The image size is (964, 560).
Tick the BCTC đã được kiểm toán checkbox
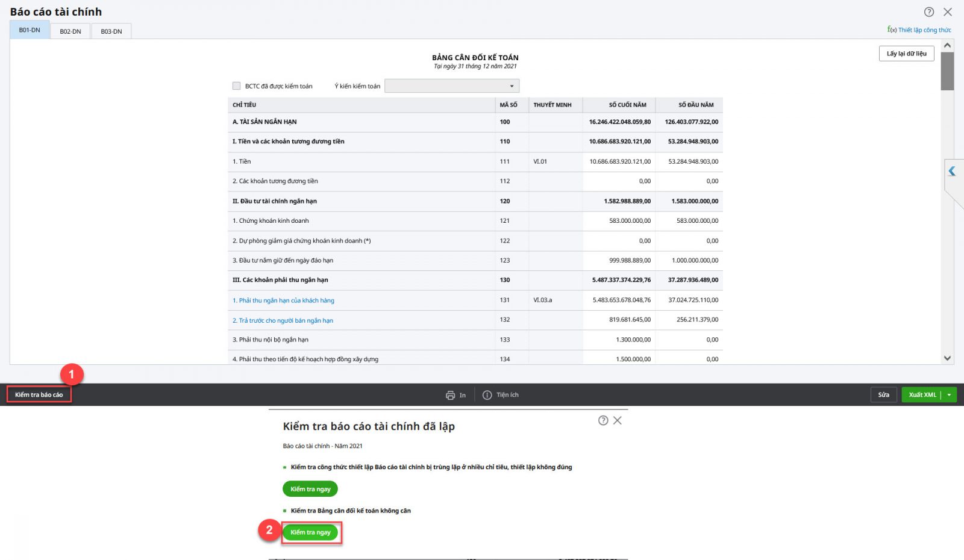(237, 86)
